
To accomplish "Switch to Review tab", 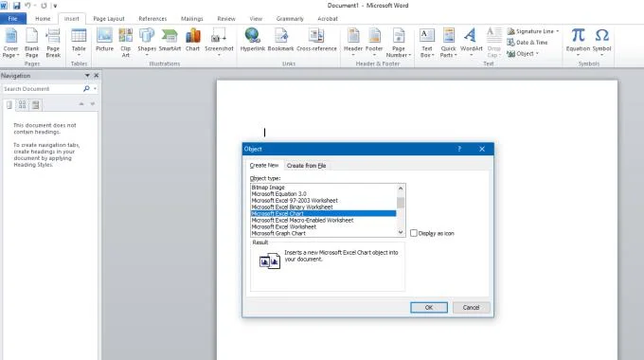I will pos(226,19).
